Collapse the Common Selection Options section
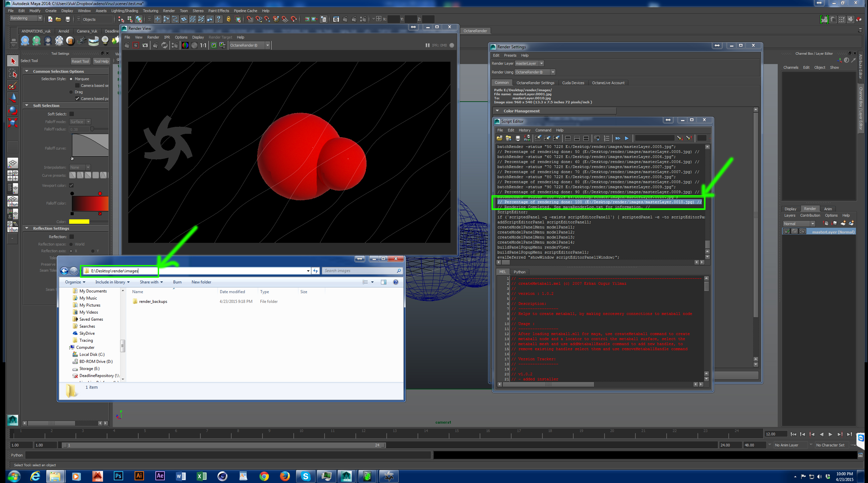 point(27,71)
